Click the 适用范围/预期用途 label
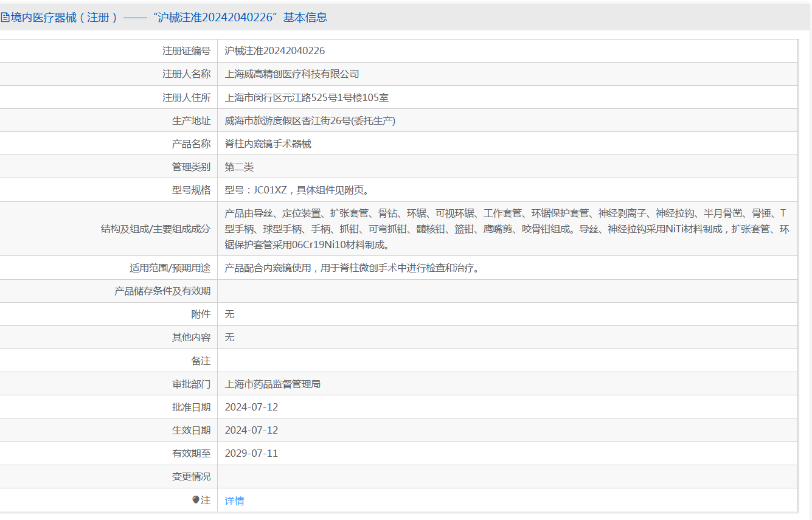This screenshot has height=520, width=812. [170, 268]
